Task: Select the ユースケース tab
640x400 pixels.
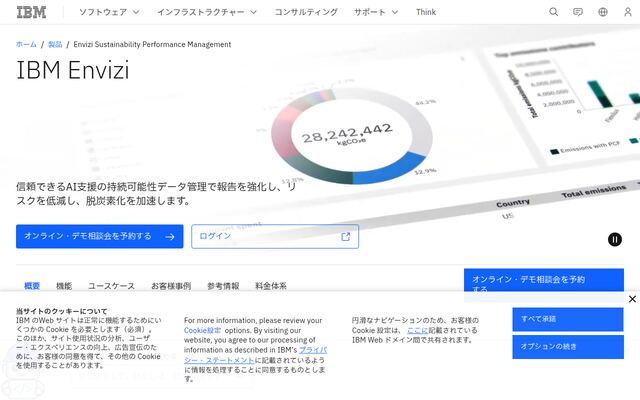Action: point(111,286)
